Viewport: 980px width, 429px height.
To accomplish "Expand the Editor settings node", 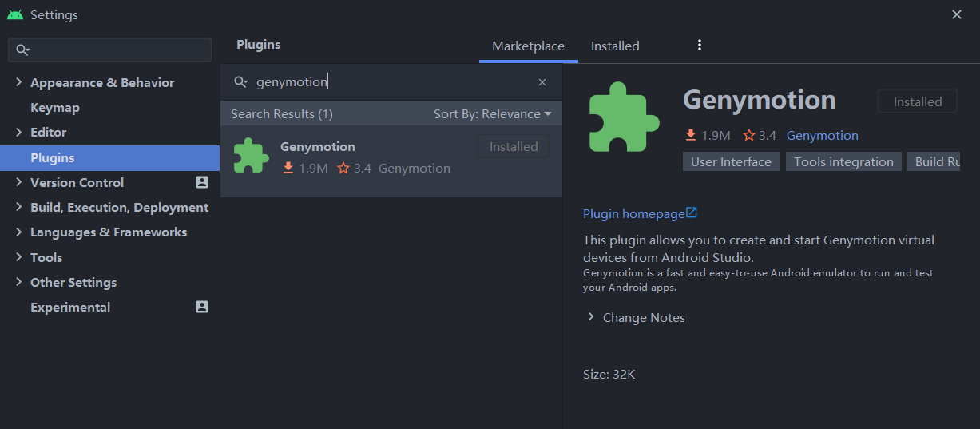I will [18, 132].
